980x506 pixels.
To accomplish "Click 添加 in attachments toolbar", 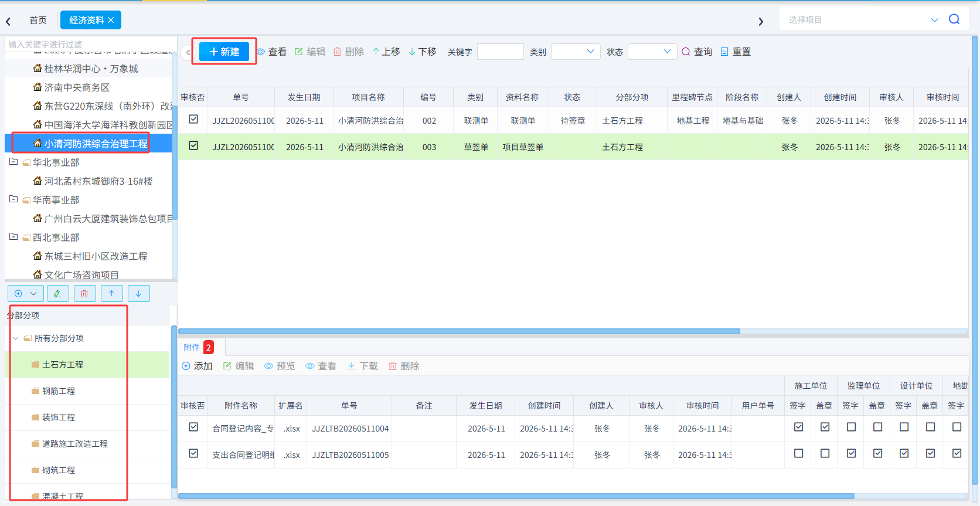I will click(197, 366).
